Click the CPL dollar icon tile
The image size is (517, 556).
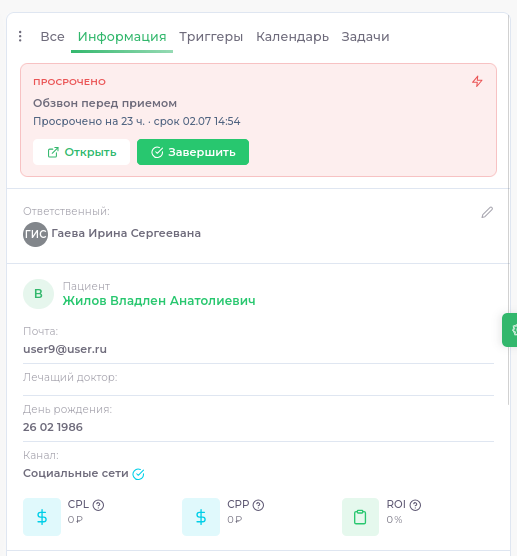[42, 517]
